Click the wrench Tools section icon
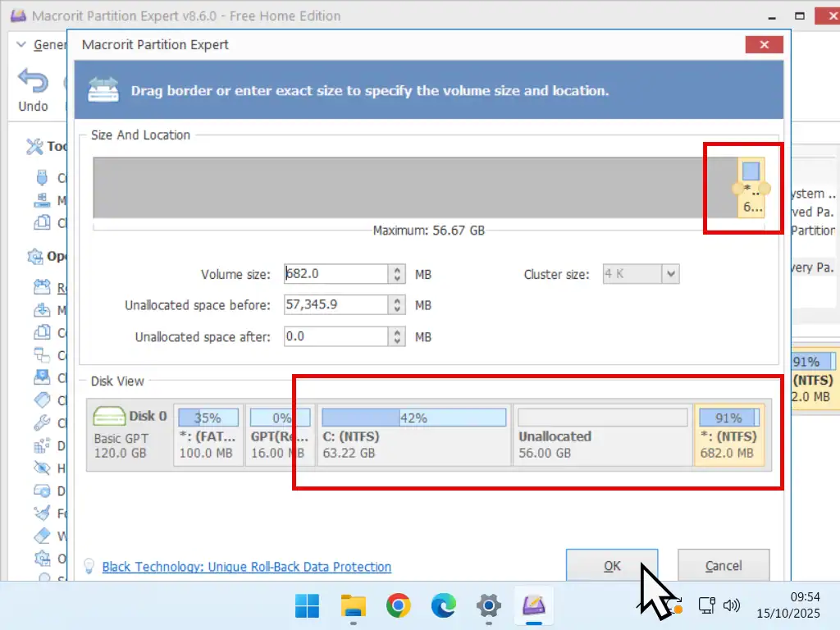 pyautogui.click(x=34, y=147)
